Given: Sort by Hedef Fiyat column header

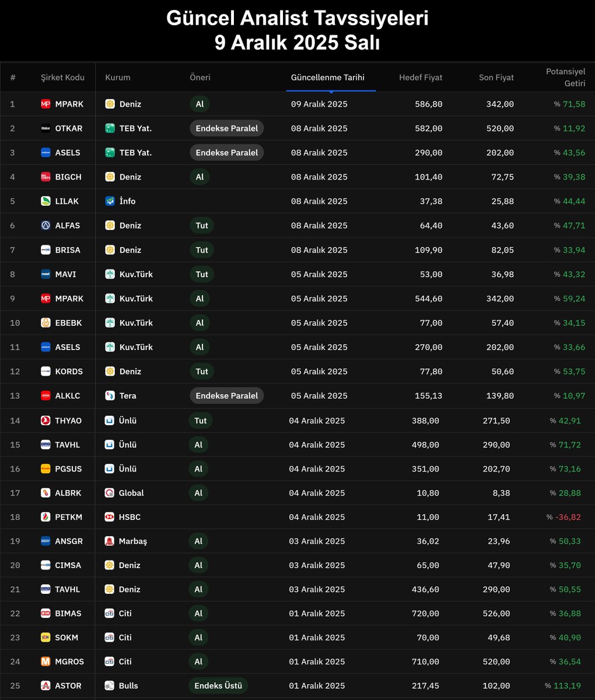Looking at the screenshot, I should tap(421, 77).
